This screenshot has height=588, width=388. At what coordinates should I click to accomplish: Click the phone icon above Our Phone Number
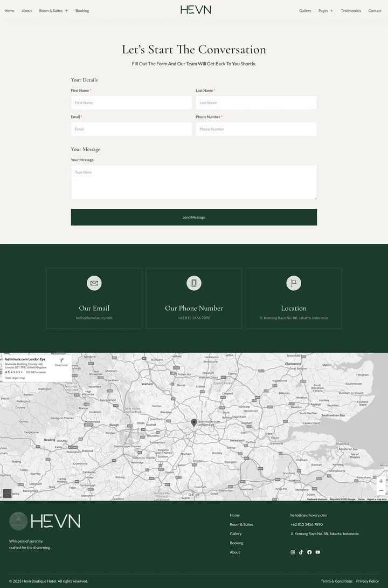194,283
